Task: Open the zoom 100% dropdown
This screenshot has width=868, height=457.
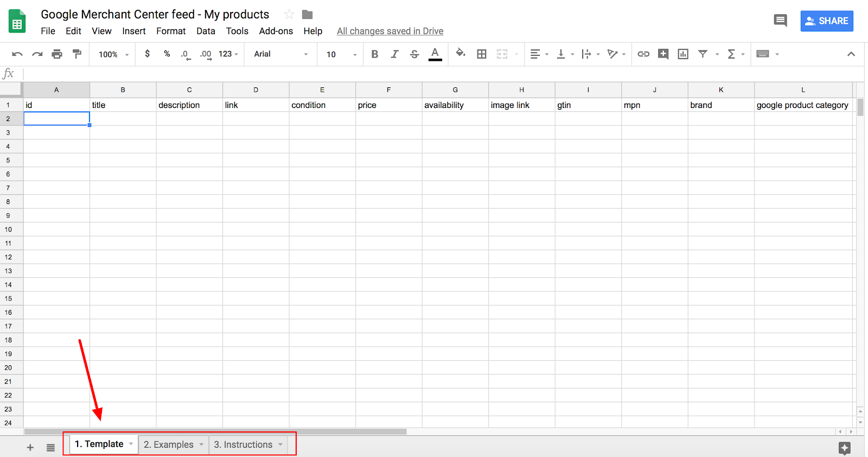Action: click(x=113, y=54)
